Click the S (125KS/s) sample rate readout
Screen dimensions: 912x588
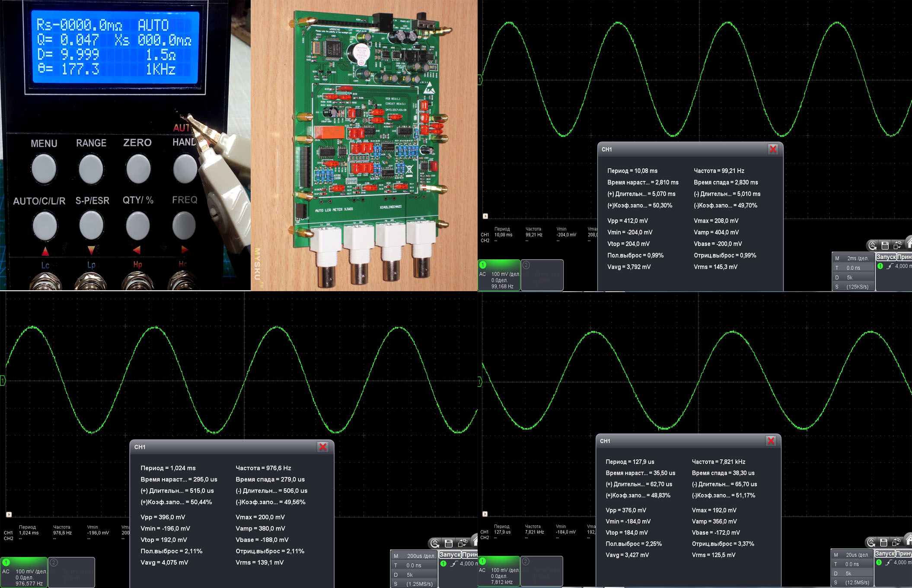point(854,287)
